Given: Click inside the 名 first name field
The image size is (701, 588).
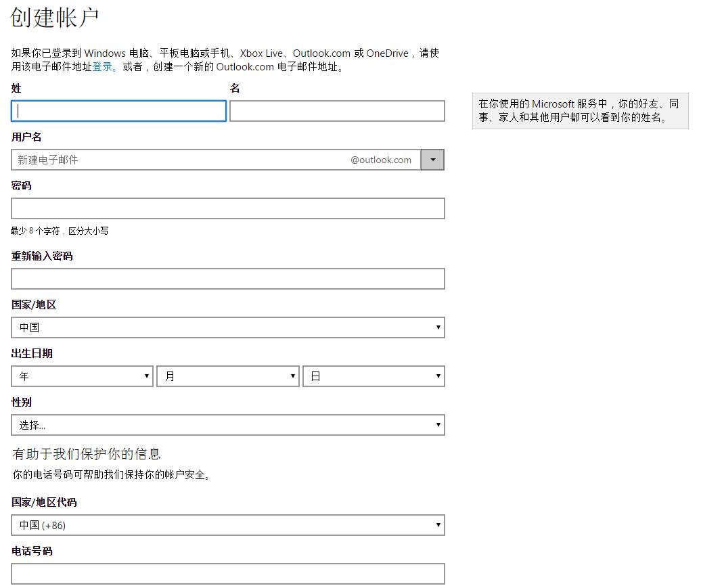Looking at the screenshot, I should 336,110.
